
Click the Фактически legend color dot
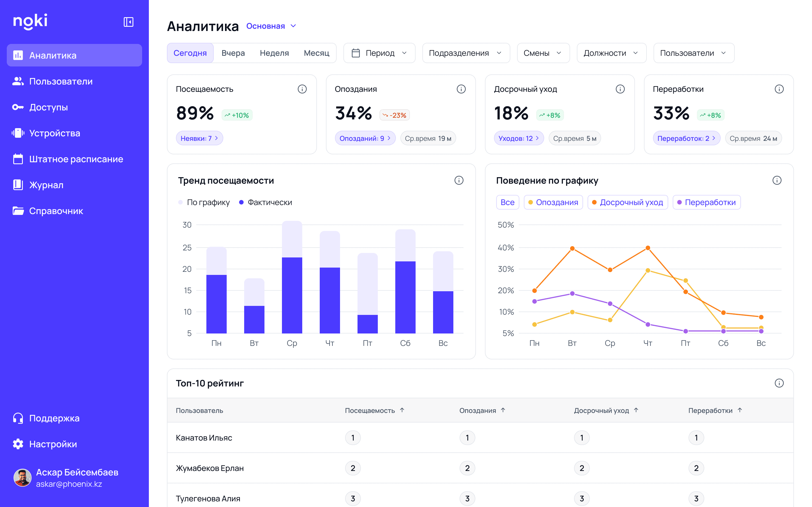click(241, 202)
